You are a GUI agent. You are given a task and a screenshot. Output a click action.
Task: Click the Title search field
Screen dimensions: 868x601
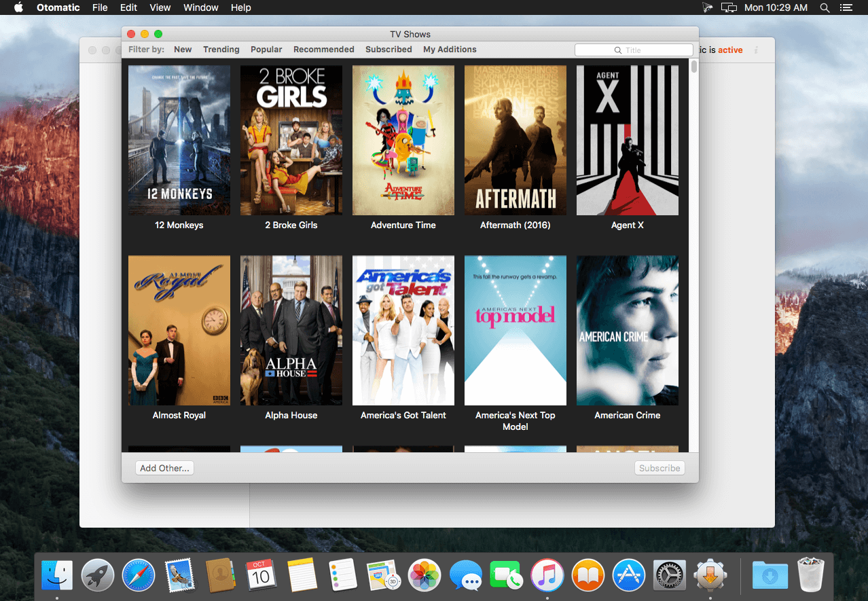(634, 50)
